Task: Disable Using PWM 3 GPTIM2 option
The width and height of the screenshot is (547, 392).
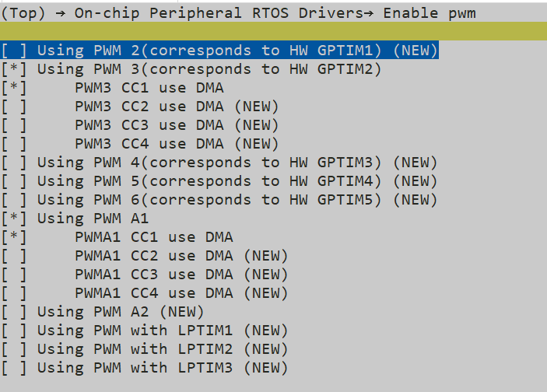Action: click(x=15, y=69)
